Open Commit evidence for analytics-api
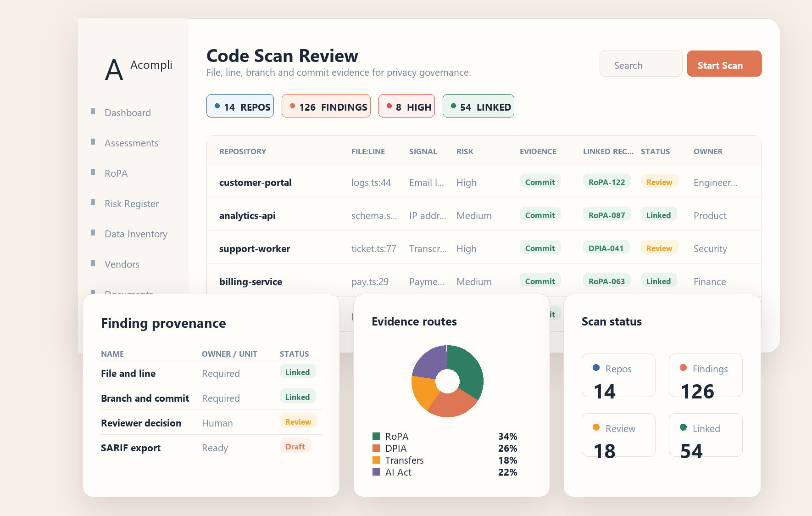The height and width of the screenshot is (516, 812). [x=540, y=215]
